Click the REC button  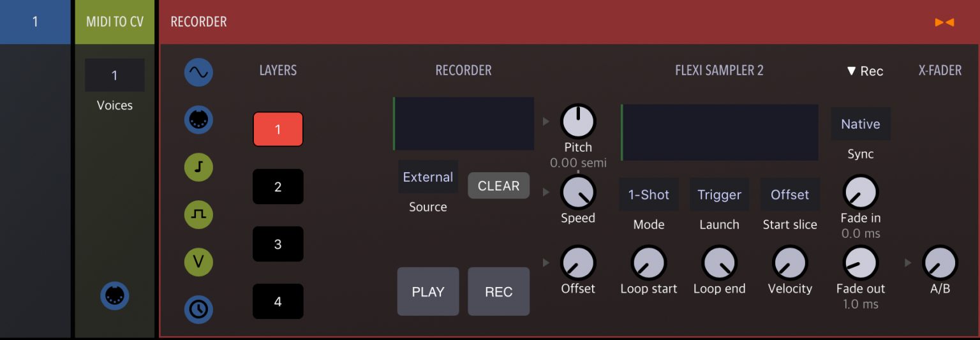(x=499, y=292)
